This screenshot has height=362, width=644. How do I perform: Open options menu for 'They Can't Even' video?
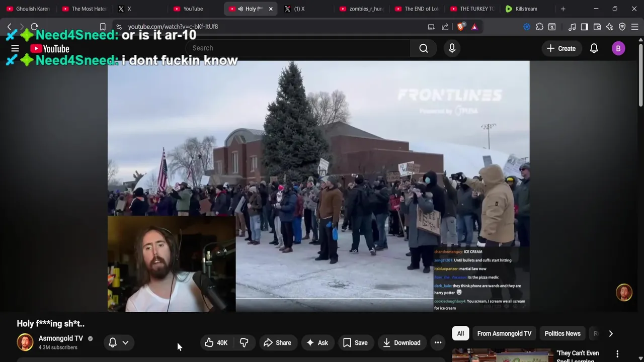point(617,354)
